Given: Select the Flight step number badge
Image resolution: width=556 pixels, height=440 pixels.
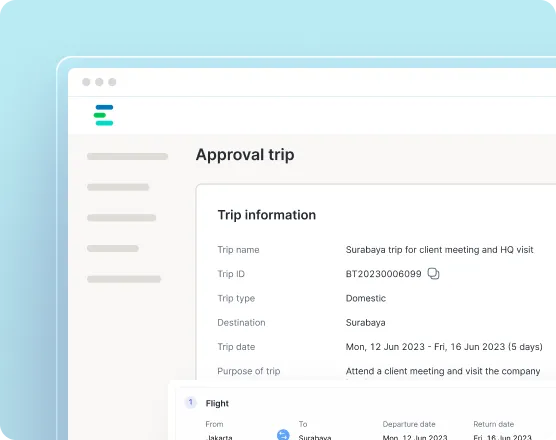Looking at the screenshot, I should coord(191,402).
